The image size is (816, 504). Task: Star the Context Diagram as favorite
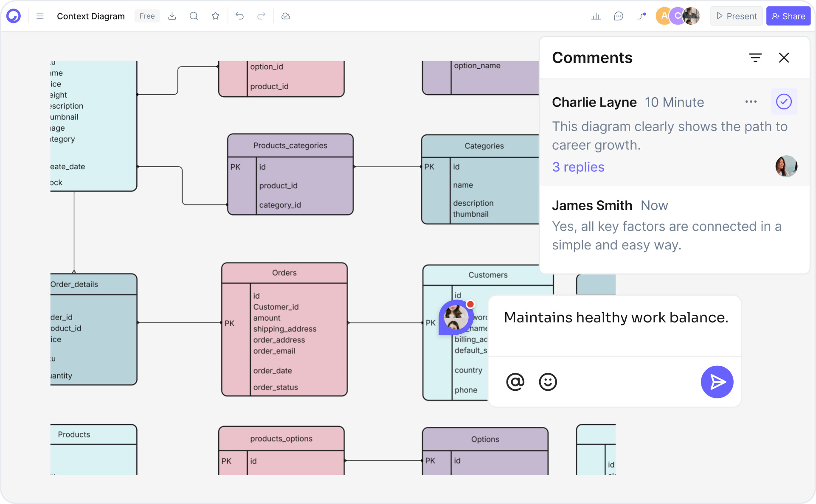[215, 16]
